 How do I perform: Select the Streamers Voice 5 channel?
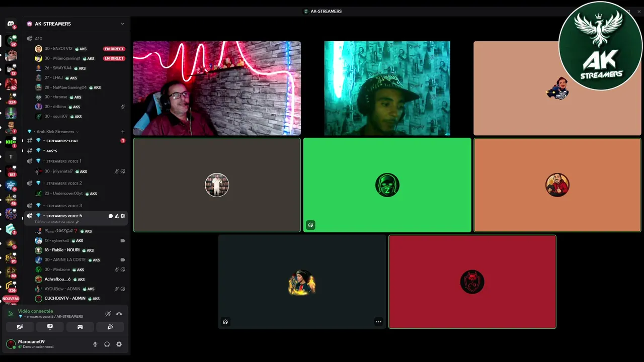(x=75, y=218)
